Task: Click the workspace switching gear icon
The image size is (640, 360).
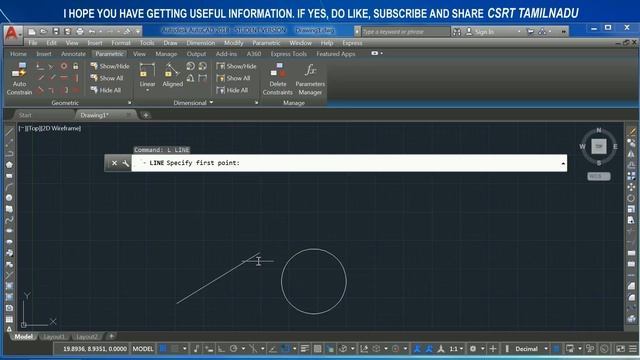Action: pyautogui.click(x=473, y=349)
